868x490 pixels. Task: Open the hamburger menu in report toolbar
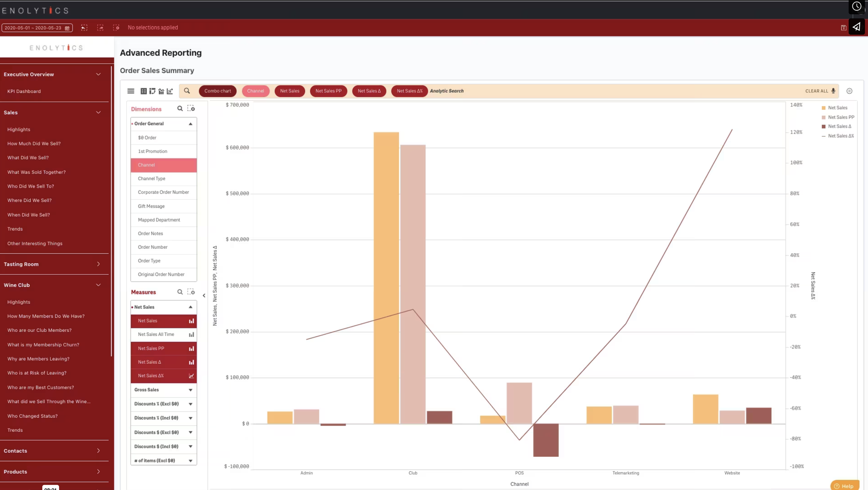click(131, 91)
